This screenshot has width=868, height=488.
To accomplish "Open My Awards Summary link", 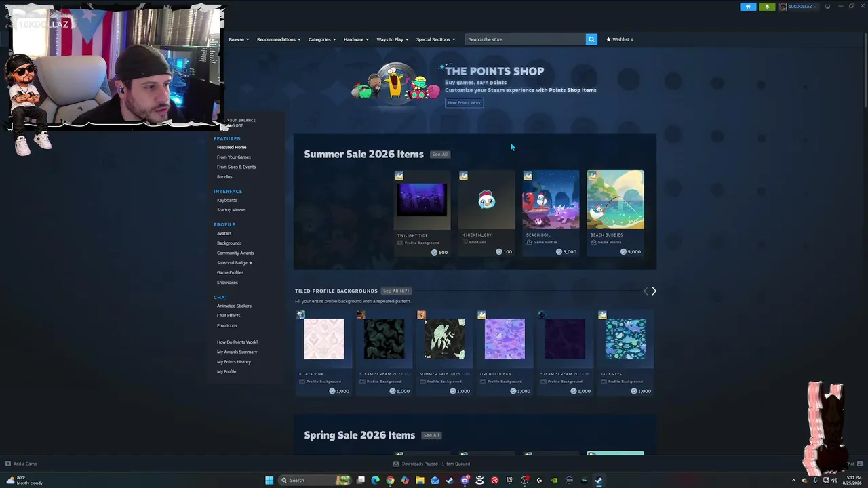I will (237, 352).
